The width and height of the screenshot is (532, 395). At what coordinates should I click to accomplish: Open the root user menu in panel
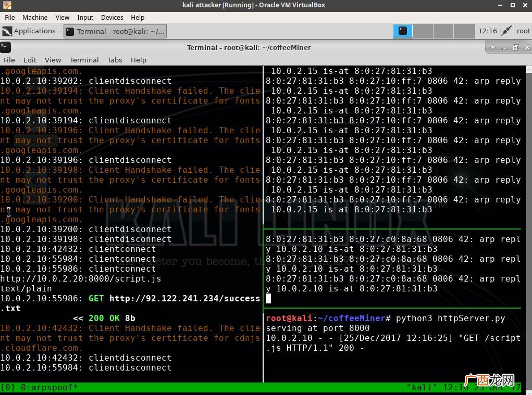click(523, 31)
